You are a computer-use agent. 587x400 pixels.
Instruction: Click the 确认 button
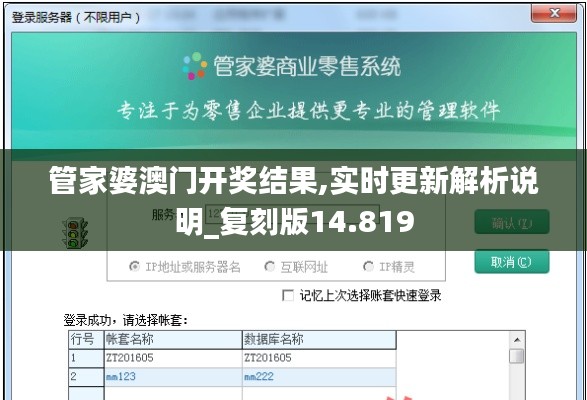[512, 222]
